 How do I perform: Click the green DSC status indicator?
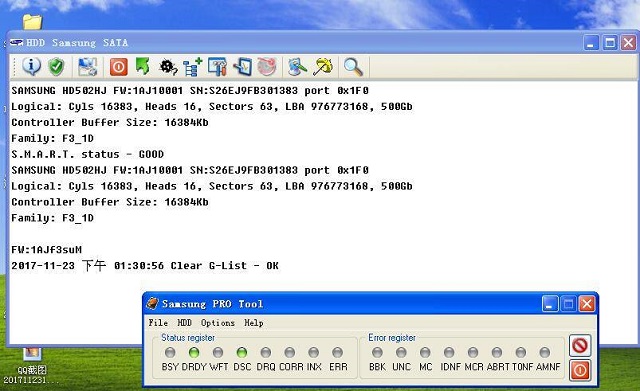(x=242, y=352)
